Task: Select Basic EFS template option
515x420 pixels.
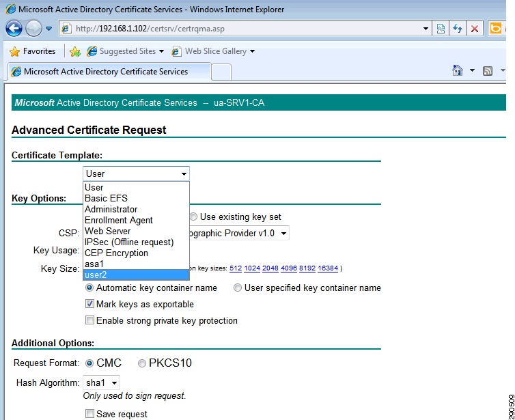Action: tap(136, 198)
